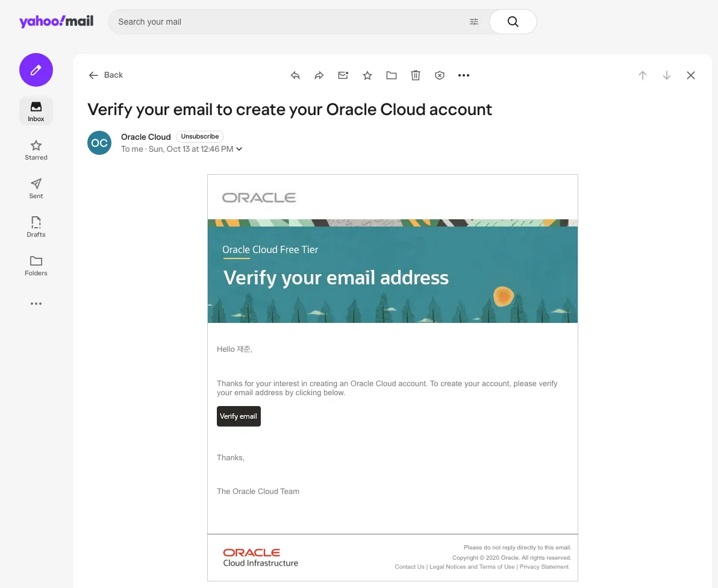Open search filter options in the search bar
Viewport: 718px width, 588px height.
click(x=474, y=22)
